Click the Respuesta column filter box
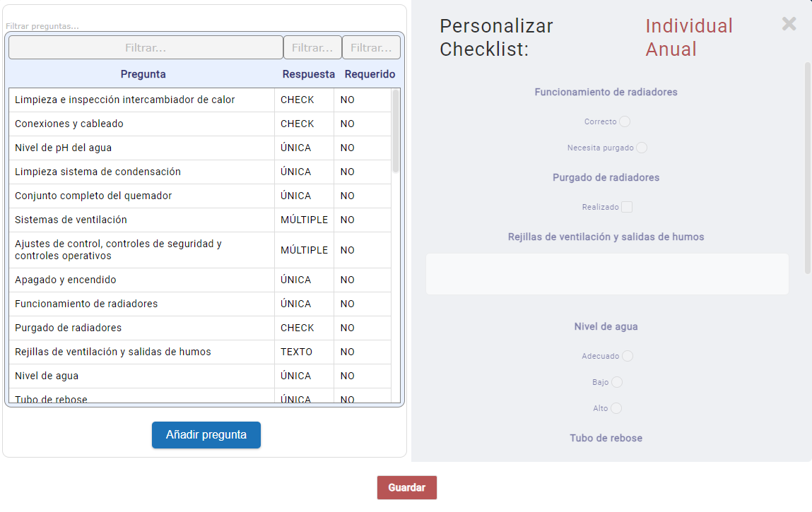 click(x=312, y=47)
